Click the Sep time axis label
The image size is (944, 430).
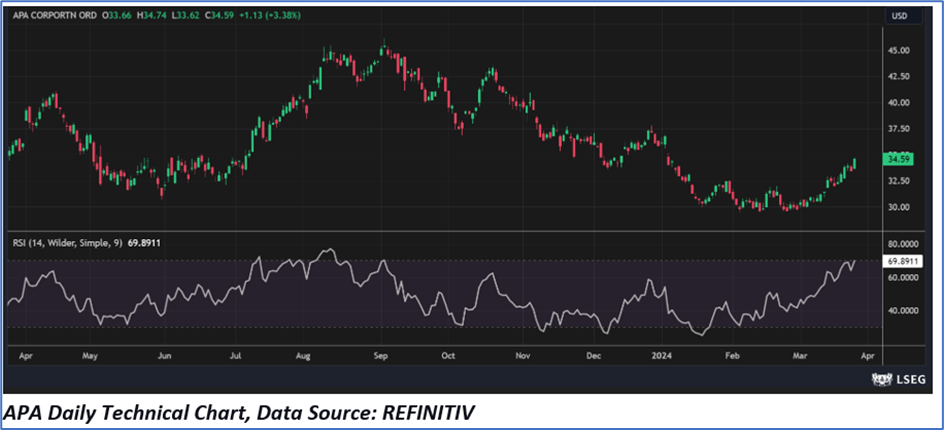[x=380, y=356]
